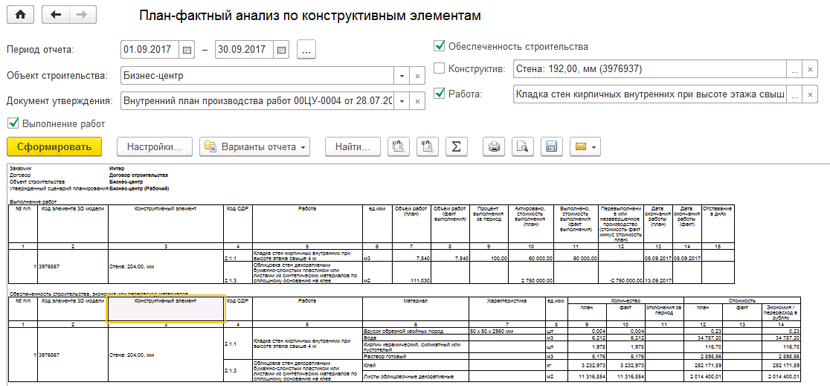Viewport: 830px width, 386px height.
Task: Select highlighted Конструктивный элемент header cell
Action: (166, 309)
